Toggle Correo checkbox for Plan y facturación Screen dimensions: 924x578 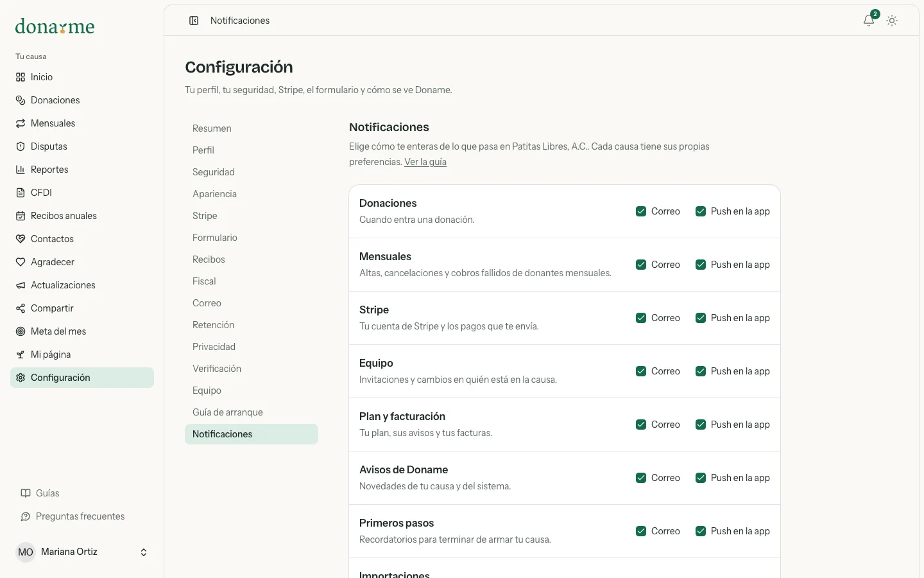coord(641,425)
